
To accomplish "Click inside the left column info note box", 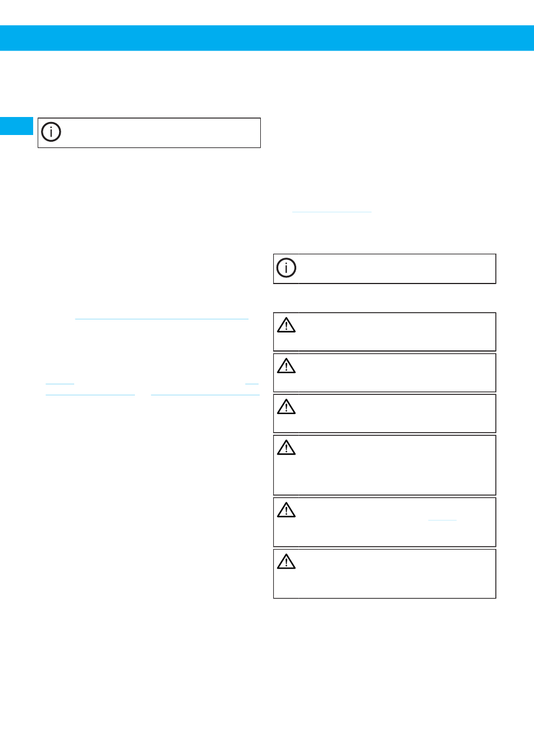I will coord(149,133).
